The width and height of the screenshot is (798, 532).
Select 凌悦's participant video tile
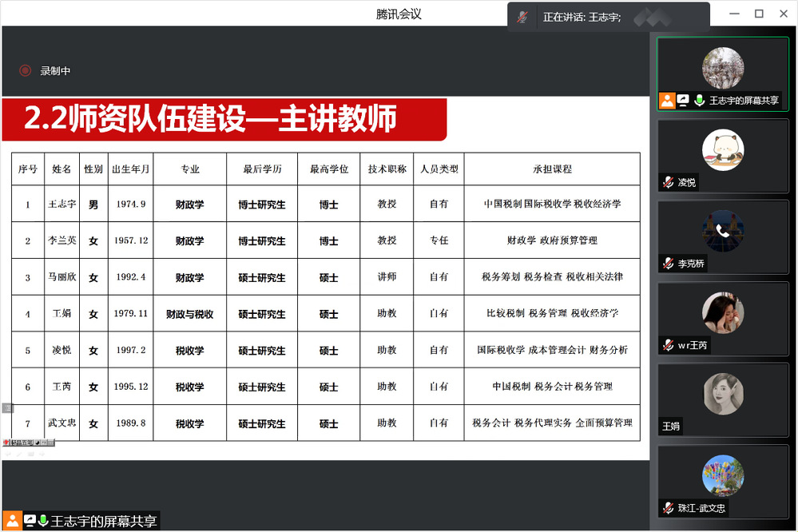pyautogui.click(x=723, y=156)
